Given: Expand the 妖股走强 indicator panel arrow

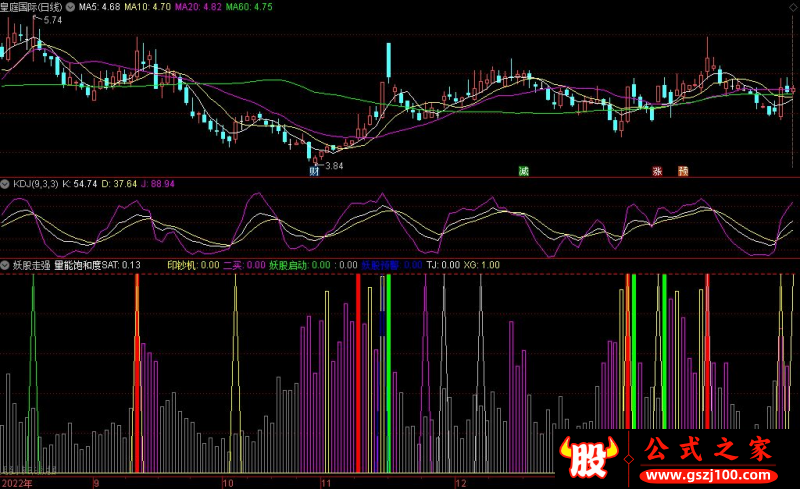Looking at the screenshot, I should (x=5, y=265).
